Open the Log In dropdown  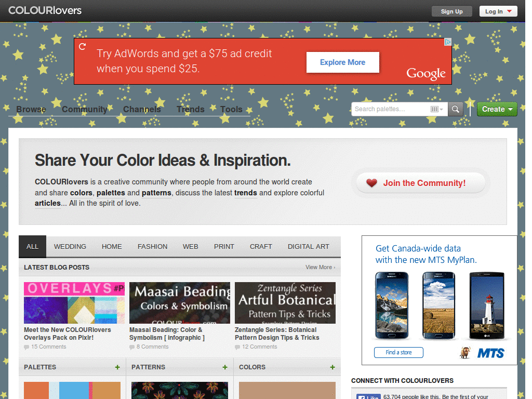(x=498, y=11)
